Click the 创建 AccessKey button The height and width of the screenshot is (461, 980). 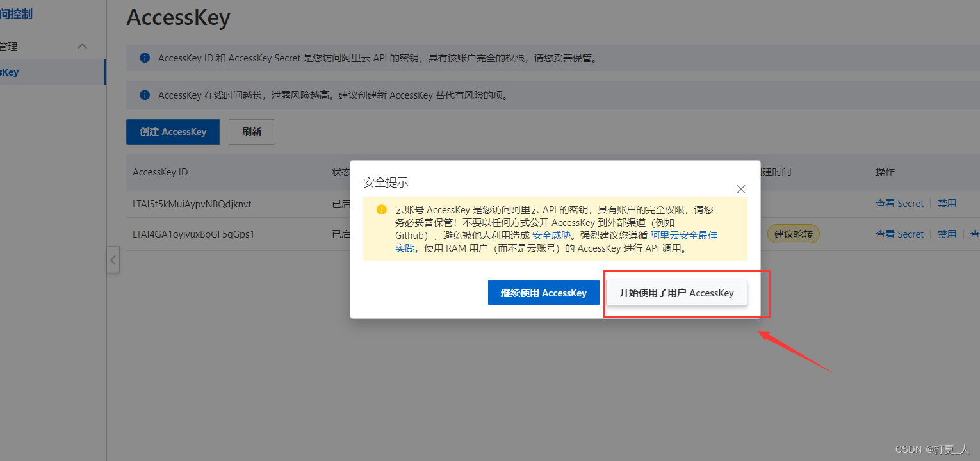(x=173, y=132)
